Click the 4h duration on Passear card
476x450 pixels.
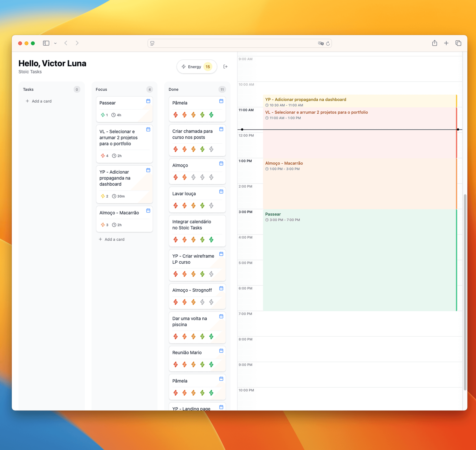[x=117, y=115]
